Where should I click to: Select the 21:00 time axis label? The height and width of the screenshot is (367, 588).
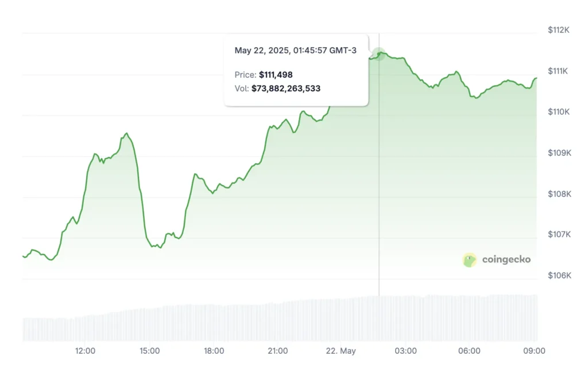pos(278,351)
